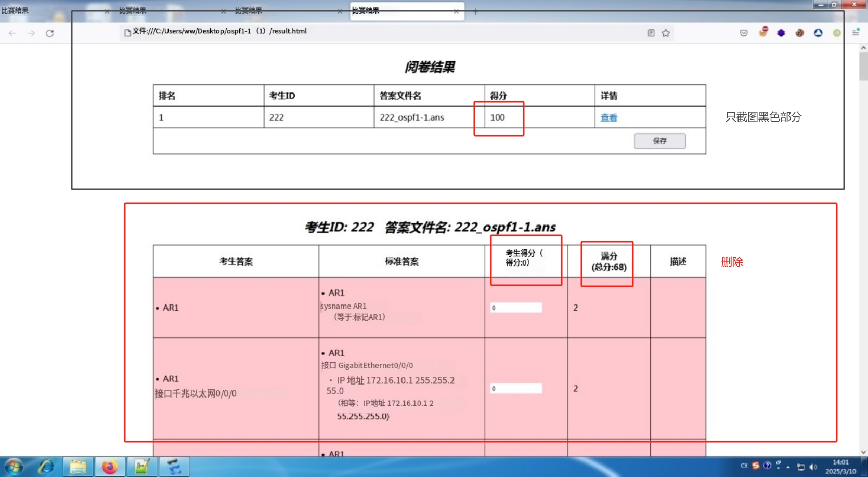868x477 pixels.
Task: Bookmark this page with the star icon
Action: point(666,33)
